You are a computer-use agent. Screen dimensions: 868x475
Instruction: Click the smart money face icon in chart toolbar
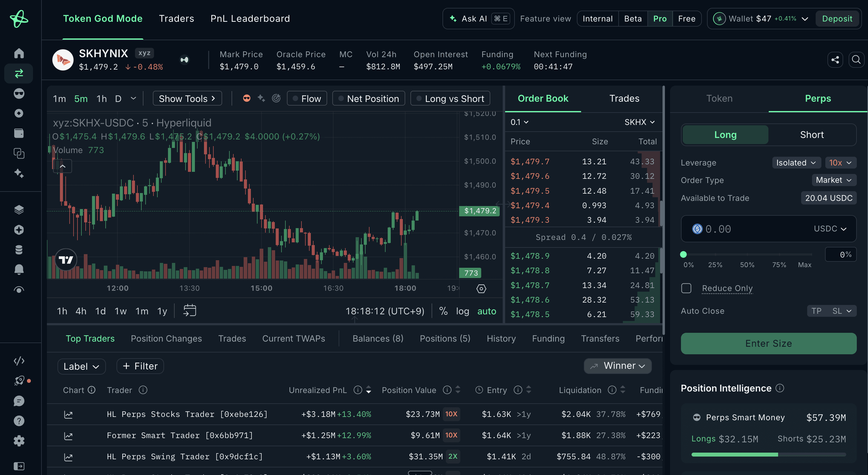pos(247,98)
